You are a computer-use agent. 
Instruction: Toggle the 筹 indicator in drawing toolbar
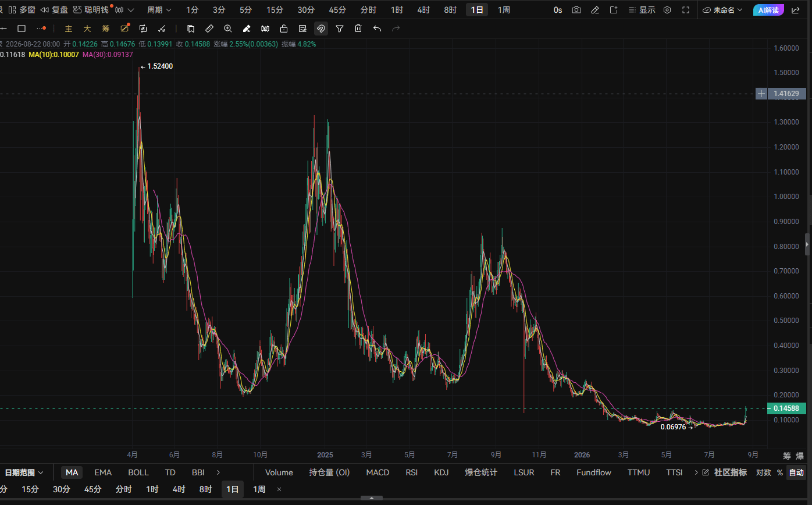[x=106, y=29]
